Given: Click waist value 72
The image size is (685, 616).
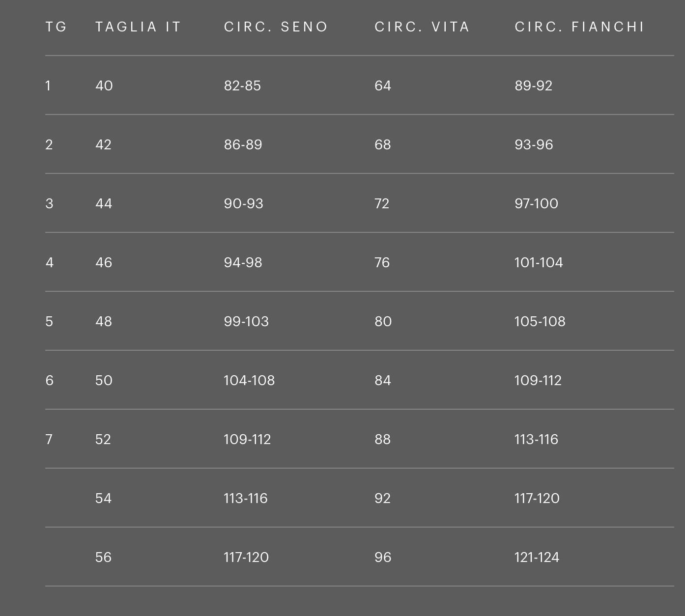Looking at the screenshot, I should click(x=382, y=203).
